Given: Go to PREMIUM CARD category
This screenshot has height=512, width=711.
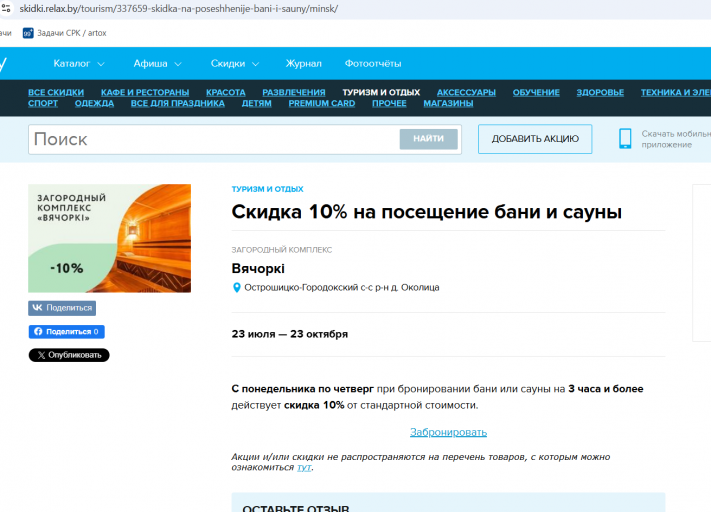Looking at the screenshot, I should (322, 103).
